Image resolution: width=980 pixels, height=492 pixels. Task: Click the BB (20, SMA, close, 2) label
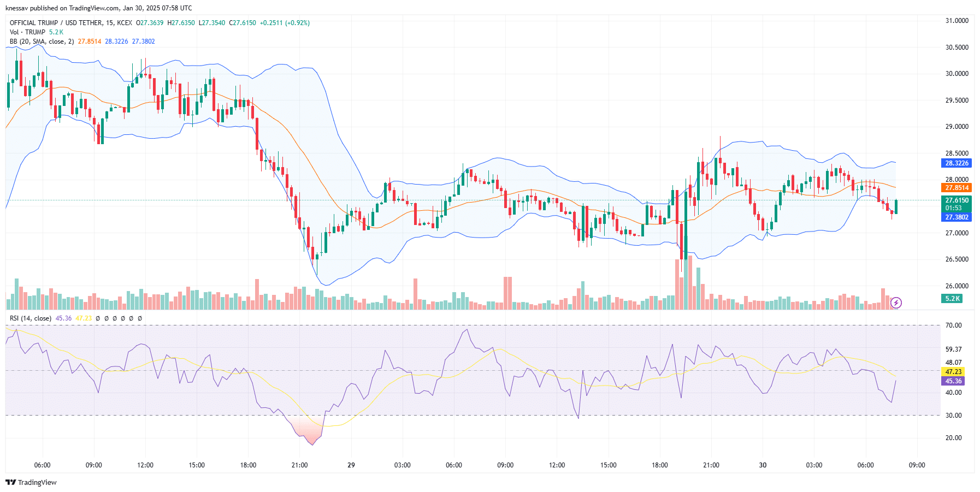(42, 42)
